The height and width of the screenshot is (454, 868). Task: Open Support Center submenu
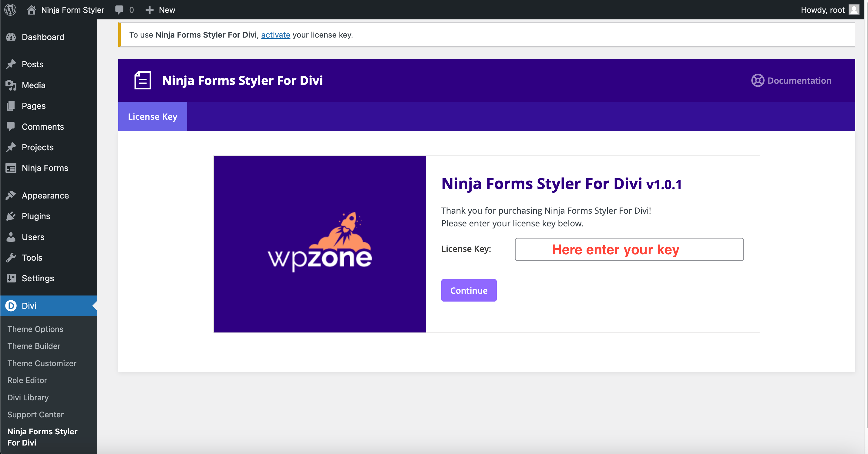tap(35, 415)
